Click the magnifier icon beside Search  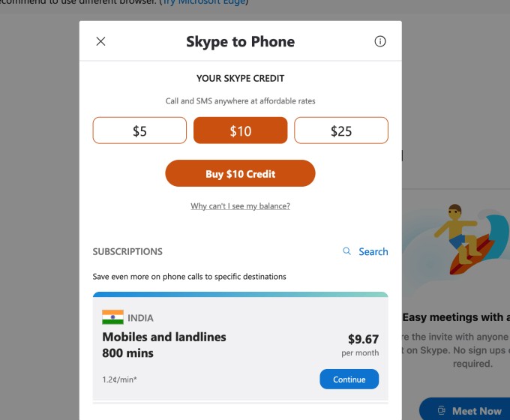coord(346,251)
